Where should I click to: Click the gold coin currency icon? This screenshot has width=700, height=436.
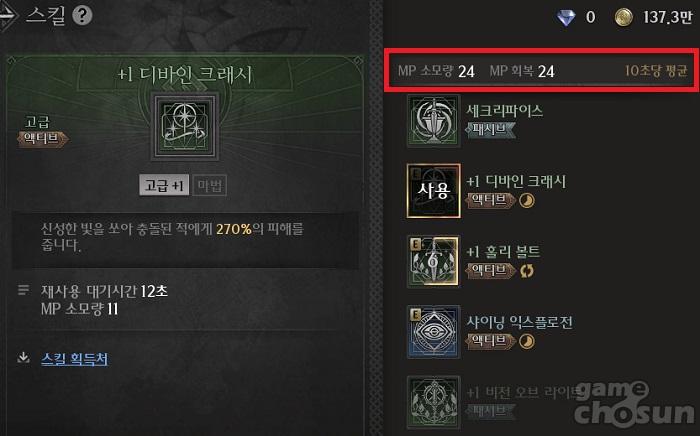(623, 17)
